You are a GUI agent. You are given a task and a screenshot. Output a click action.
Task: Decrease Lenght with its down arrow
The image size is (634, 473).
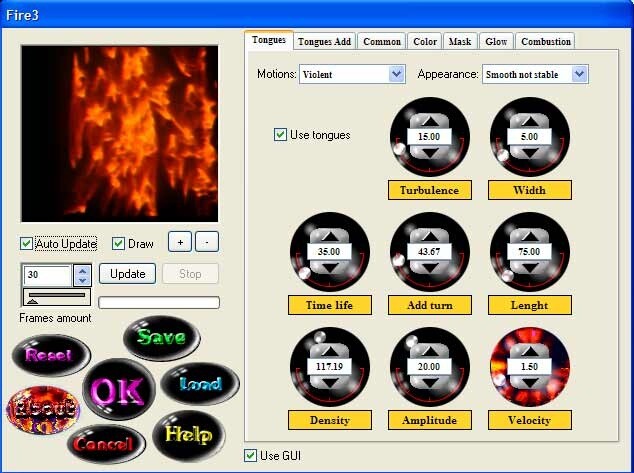point(530,268)
